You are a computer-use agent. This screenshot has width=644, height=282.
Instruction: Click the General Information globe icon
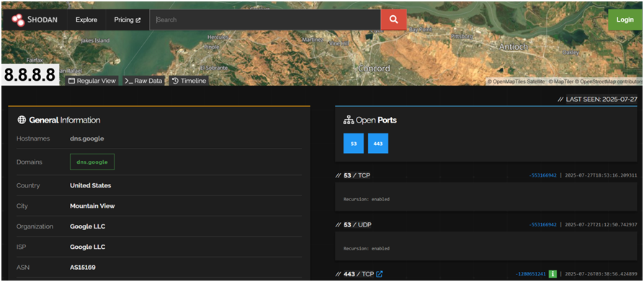tap(22, 120)
